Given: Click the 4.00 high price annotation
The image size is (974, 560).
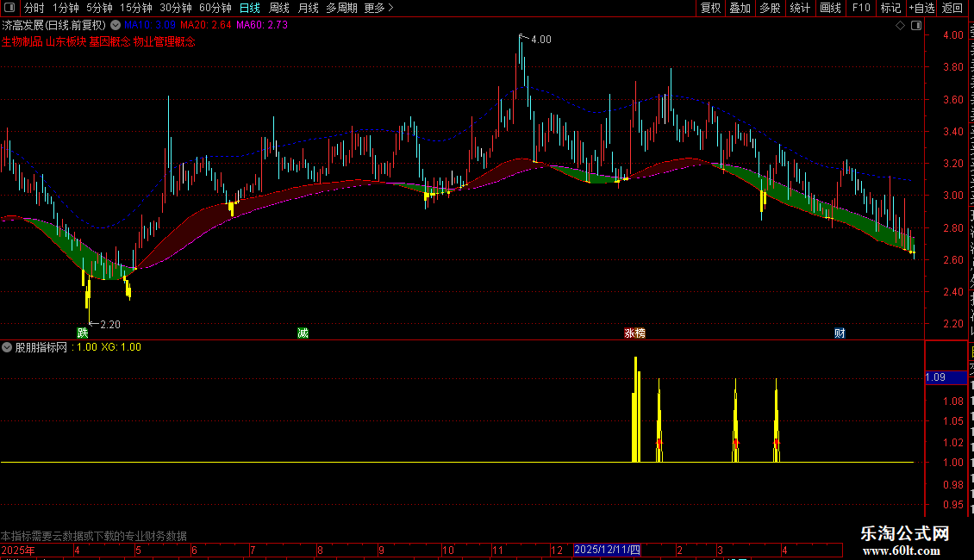Looking at the screenshot, I should (x=540, y=39).
